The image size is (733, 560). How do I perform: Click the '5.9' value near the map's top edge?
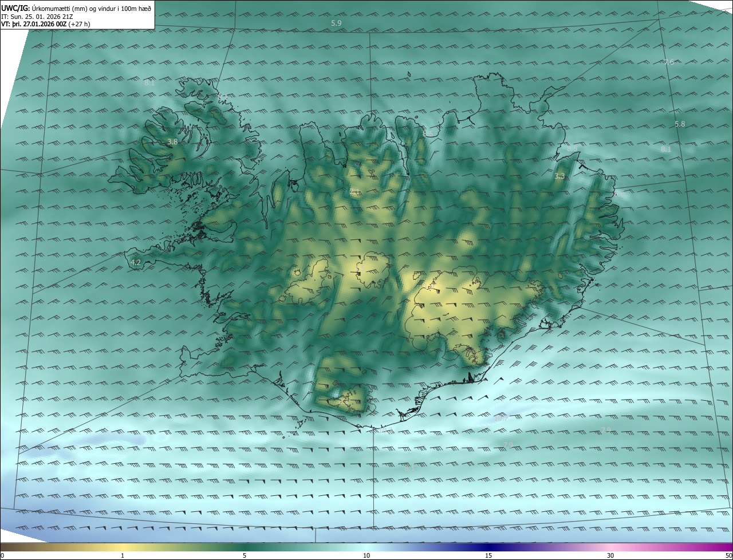336,23
